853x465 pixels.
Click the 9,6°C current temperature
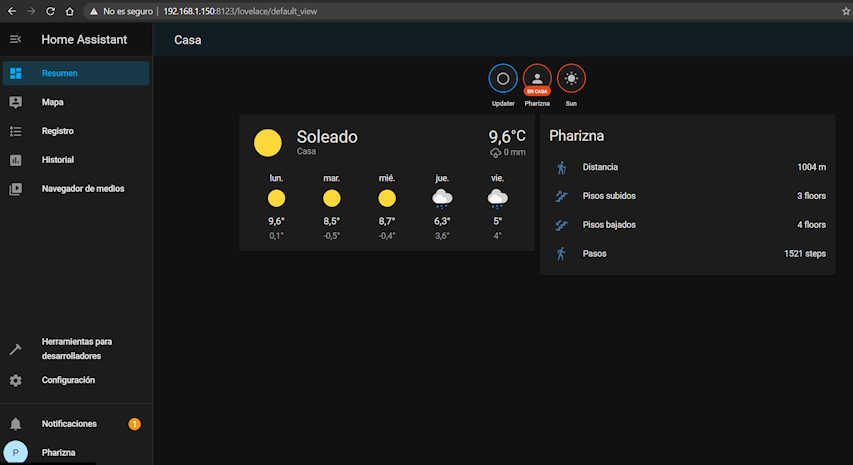[507, 136]
